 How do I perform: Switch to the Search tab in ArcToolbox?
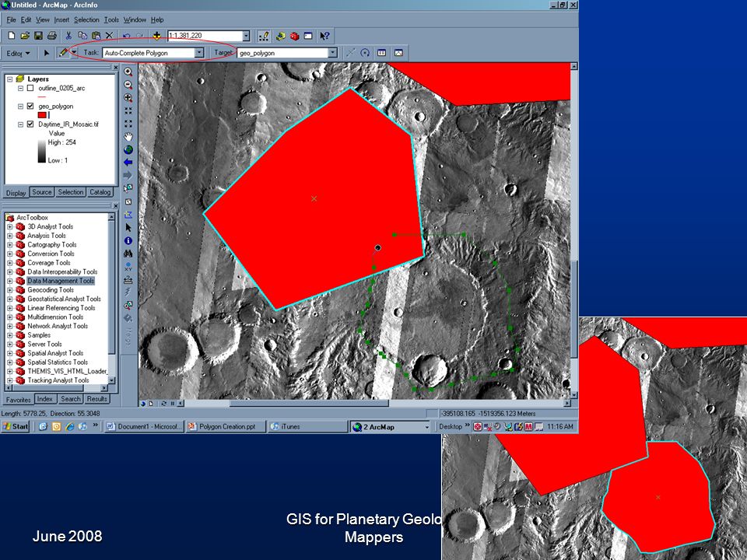pos(71,398)
